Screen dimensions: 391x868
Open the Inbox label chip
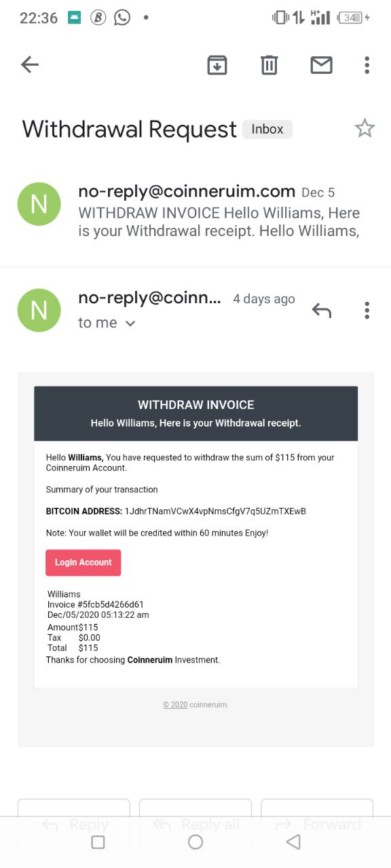point(267,129)
